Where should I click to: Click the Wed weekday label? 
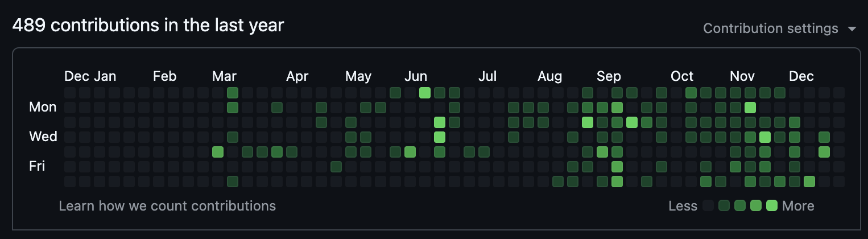point(43,137)
